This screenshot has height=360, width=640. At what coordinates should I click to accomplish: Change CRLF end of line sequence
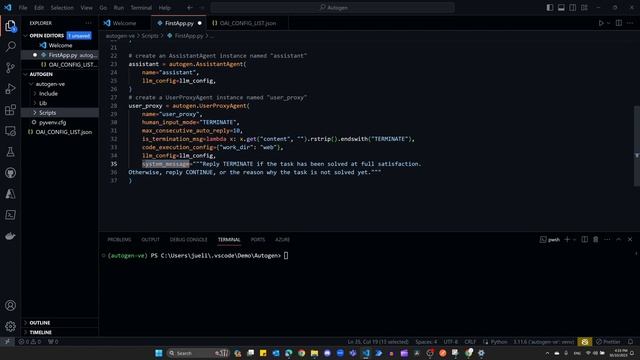470,342
